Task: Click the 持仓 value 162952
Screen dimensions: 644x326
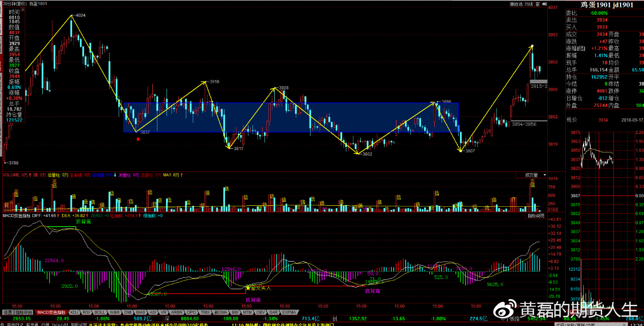Action: click(599, 77)
